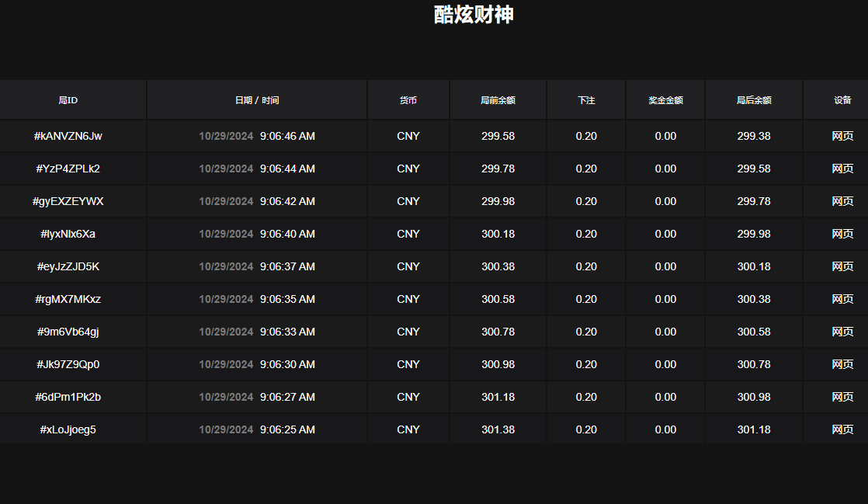Viewport: 868px width, 504px height.
Task: Click the 货币 column header
Action: click(408, 99)
